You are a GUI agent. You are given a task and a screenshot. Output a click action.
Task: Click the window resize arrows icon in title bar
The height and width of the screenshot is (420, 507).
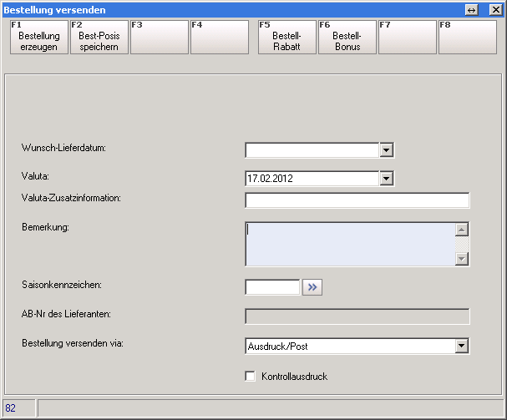coord(472,9)
